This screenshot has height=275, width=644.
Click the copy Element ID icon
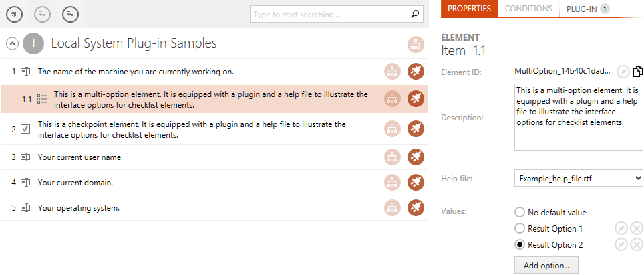637,72
